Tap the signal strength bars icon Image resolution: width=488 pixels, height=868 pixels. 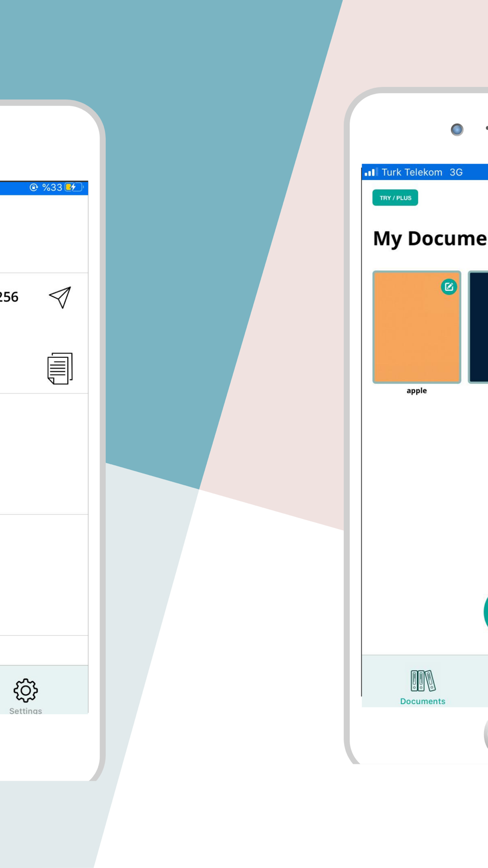coord(371,172)
